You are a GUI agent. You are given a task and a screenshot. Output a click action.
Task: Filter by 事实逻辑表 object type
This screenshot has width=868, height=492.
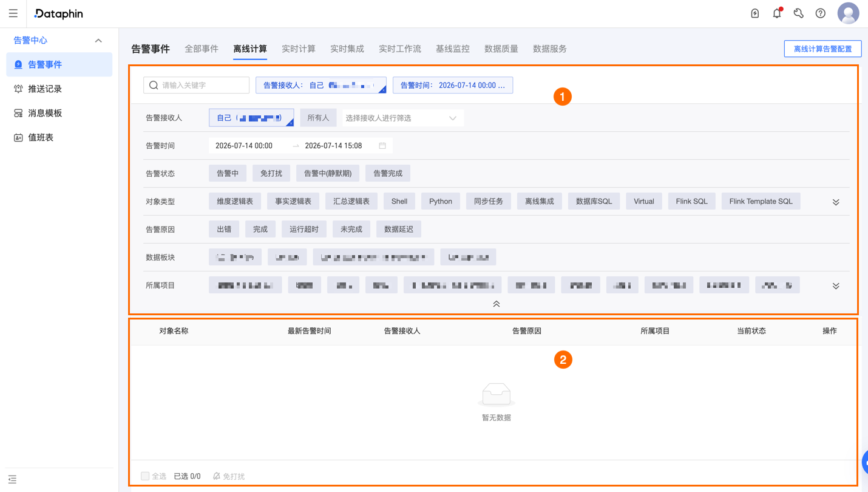[293, 202]
